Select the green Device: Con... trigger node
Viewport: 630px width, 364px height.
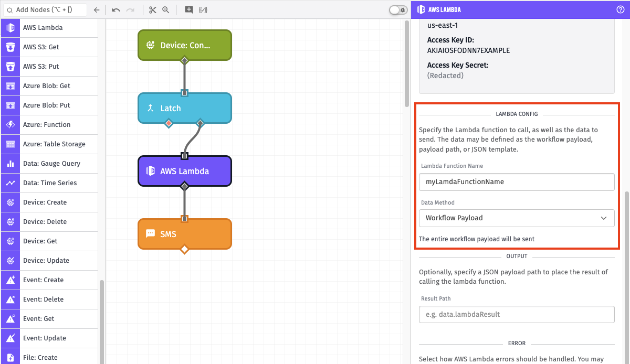(x=184, y=45)
